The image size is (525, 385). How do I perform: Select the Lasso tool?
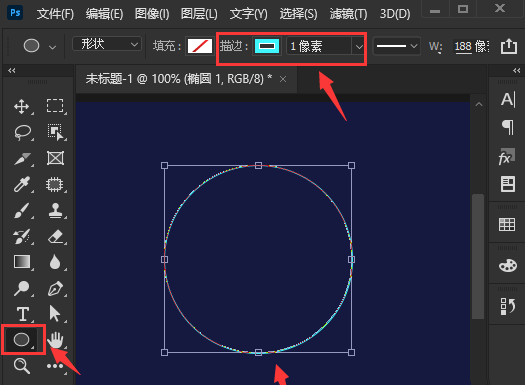pos(22,132)
